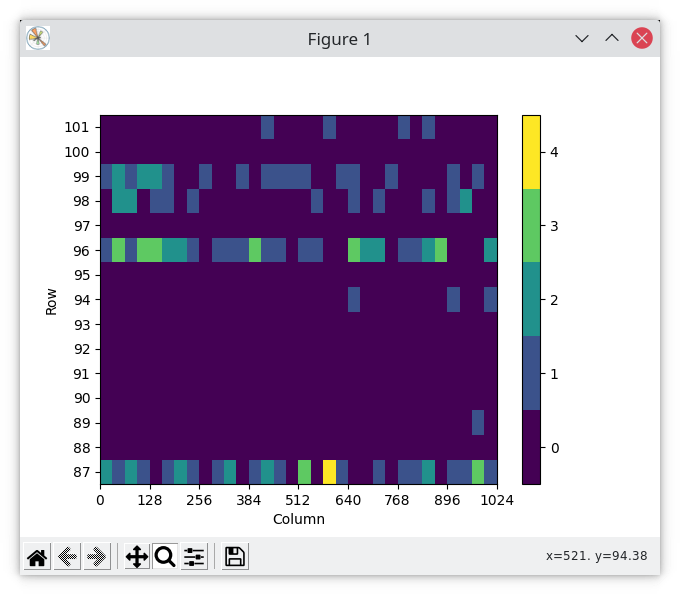Reset the view with the Home icon
Image resolution: width=680 pixels, height=595 pixels.
37,556
